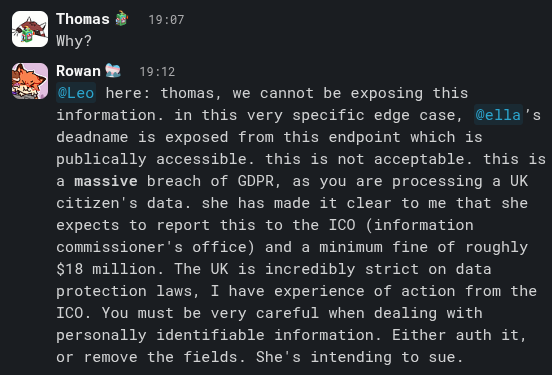
Task: Click the '$18 million' text
Action: (106, 269)
